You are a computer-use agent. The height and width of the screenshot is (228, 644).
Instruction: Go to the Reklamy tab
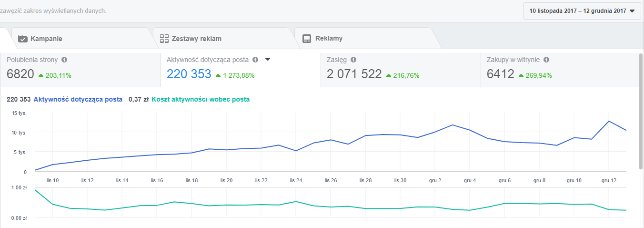329,39
